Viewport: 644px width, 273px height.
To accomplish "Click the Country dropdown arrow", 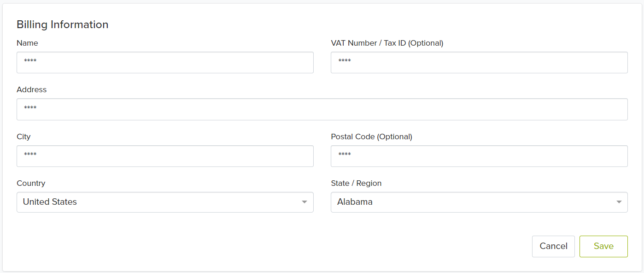I will point(304,202).
